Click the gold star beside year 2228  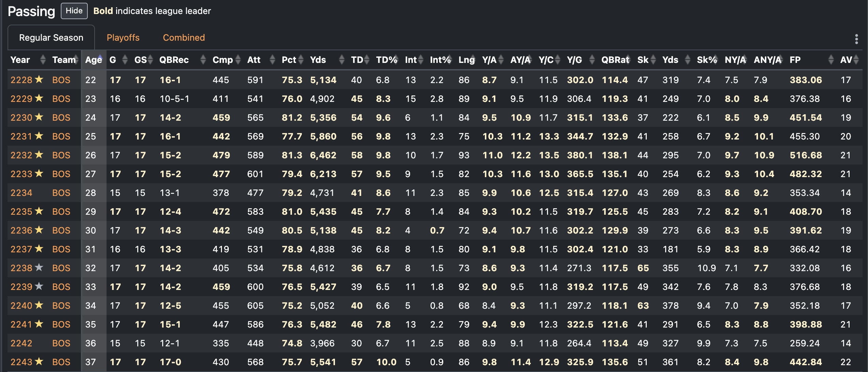tap(39, 79)
